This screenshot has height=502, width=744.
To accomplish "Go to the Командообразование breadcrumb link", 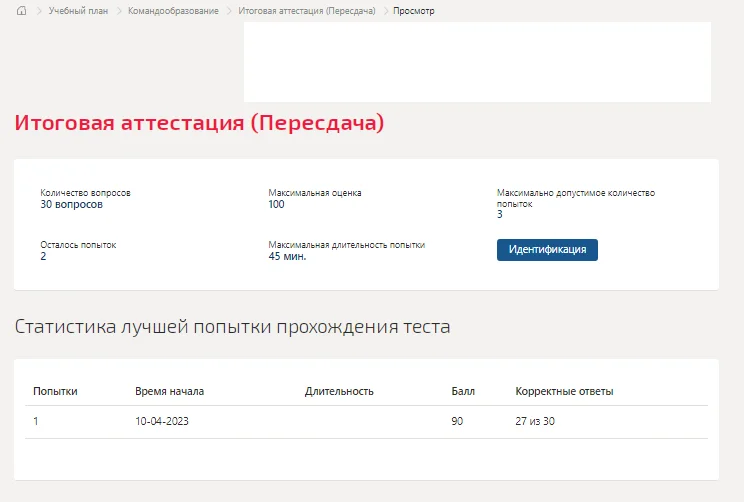I will pyautogui.click(x=173, y=10).
